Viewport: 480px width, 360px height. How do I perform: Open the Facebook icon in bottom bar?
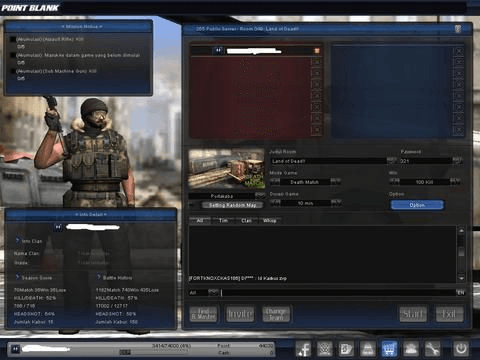click(303, 349)
